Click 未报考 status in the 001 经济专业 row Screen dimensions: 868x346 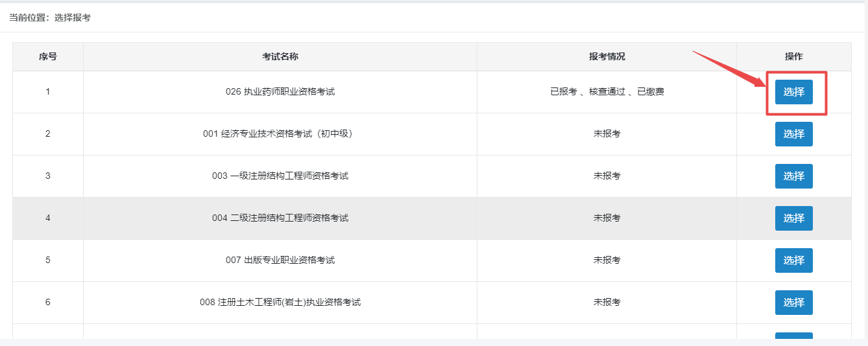tap(607, 134)
